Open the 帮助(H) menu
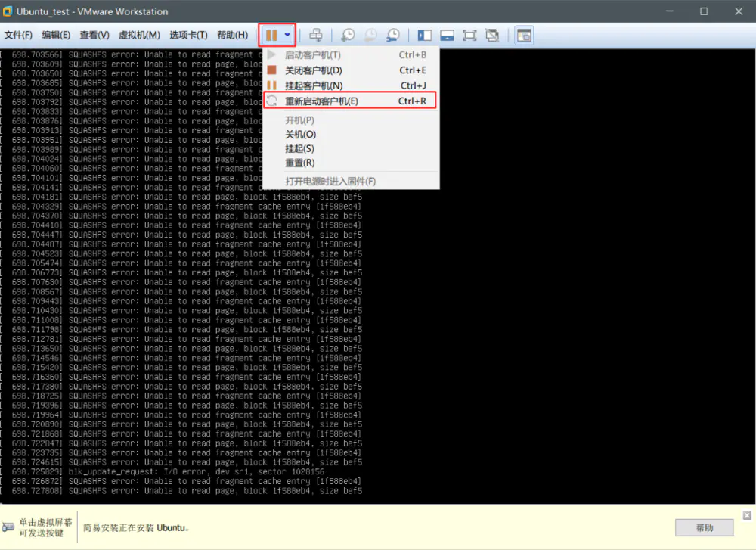The width and height of the screenshot is (756, 550). [232, 36]
